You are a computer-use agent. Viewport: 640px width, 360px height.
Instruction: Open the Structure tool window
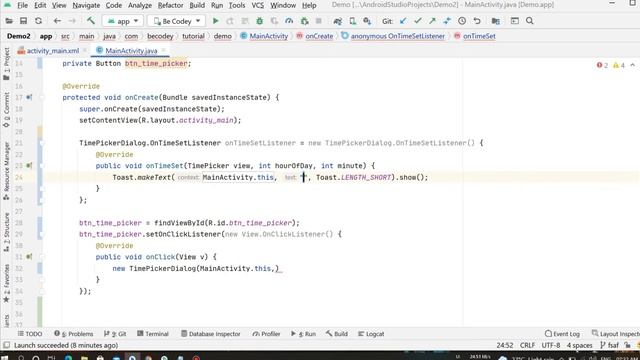click(6, 231)
